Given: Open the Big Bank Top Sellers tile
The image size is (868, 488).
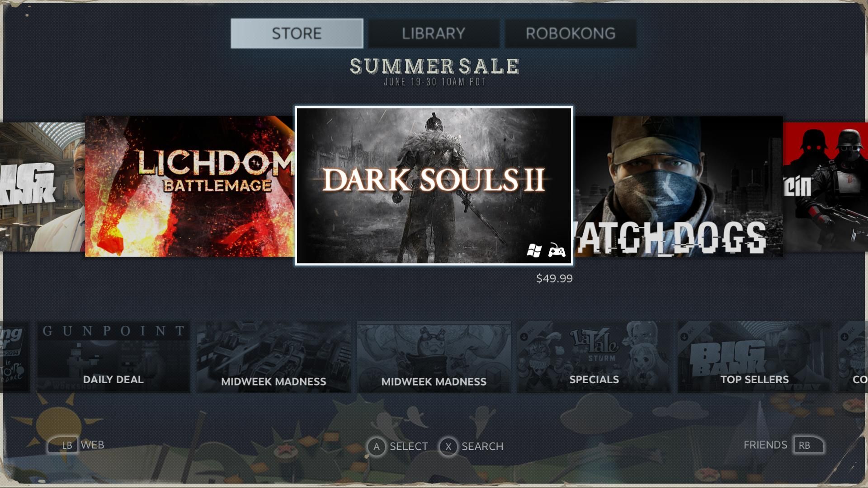Looking at the screenshot, I should (x=755, y=357).
